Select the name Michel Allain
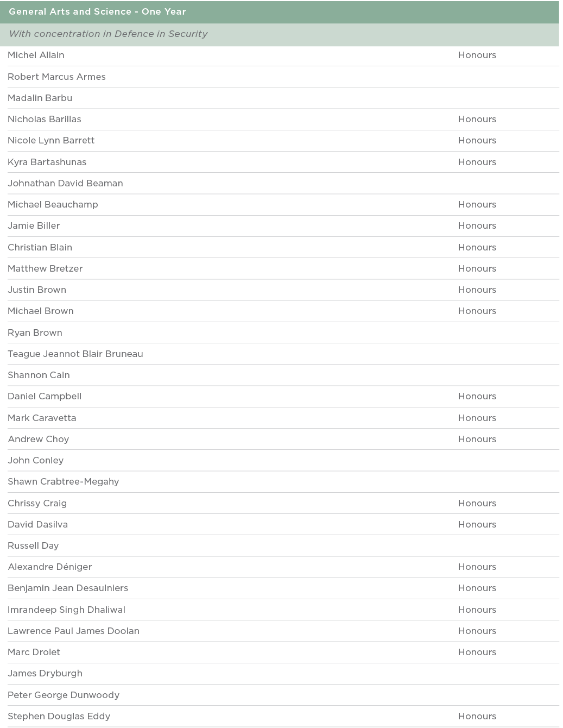Viewport: 563px width, 728px height. (36, 55)
